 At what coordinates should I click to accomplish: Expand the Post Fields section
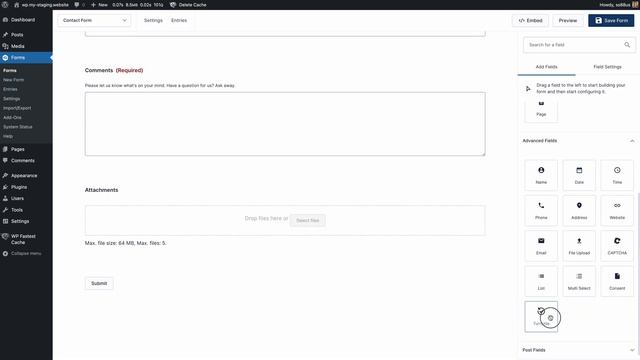coord(632,350)
